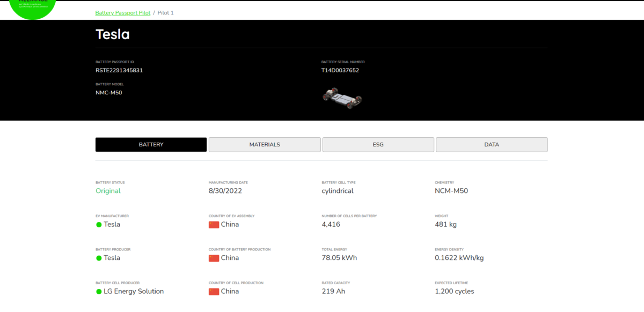Open the Battery Passport Pilot breadcrumb link
644x312 pixels.
123,12
